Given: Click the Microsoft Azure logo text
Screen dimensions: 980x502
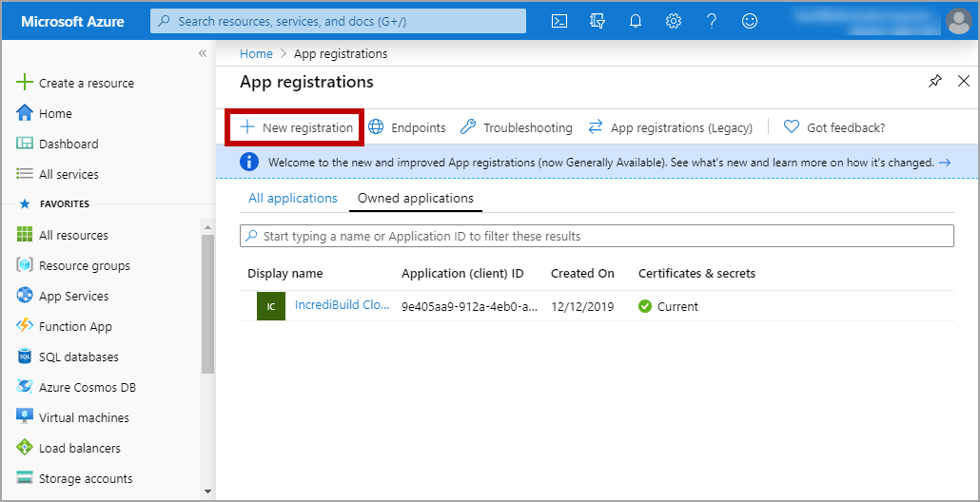Looking at the screenshot, I should pyautogui.click(x=72, y=21).
